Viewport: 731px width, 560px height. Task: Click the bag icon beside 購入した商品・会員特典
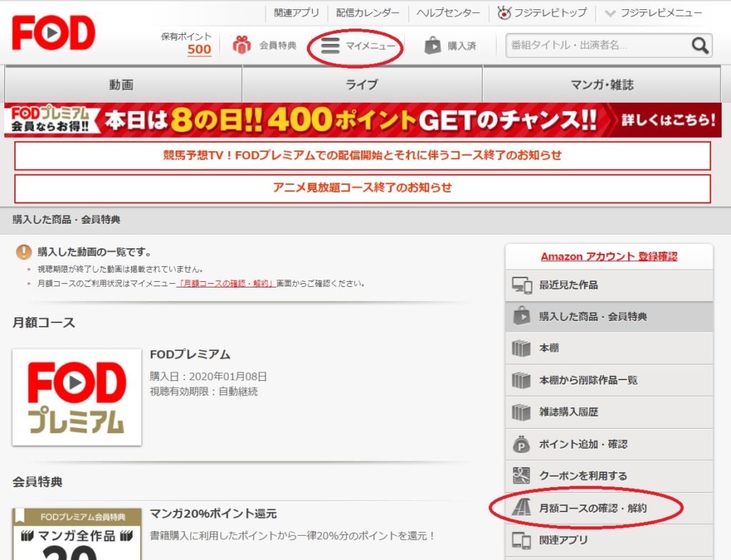point(522,316)
